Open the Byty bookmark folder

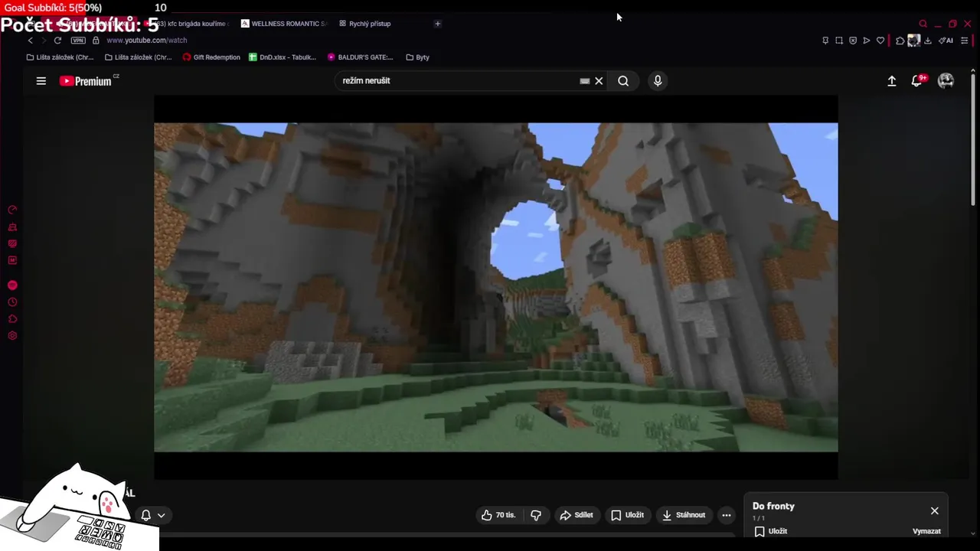[x=417, y=57]
